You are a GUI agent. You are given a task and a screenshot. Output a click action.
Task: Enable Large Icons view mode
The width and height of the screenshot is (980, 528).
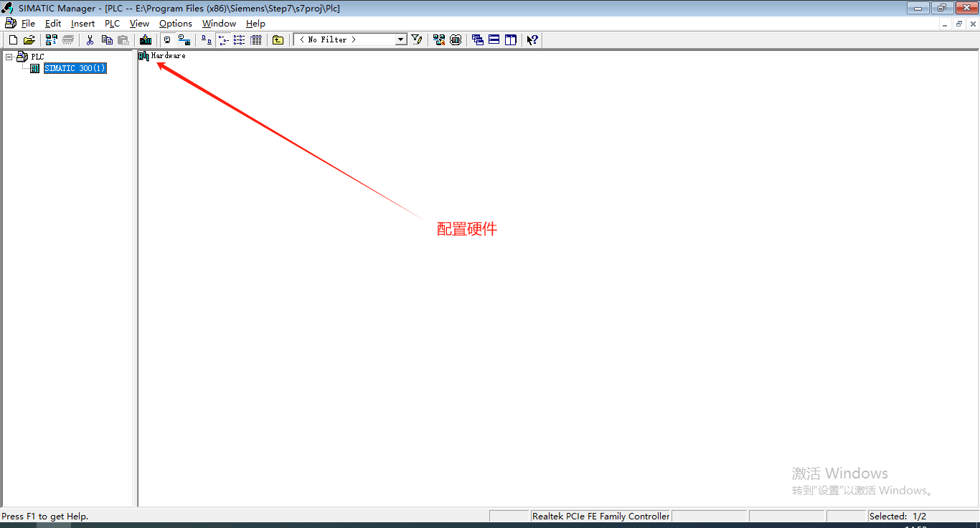point(207,40)
